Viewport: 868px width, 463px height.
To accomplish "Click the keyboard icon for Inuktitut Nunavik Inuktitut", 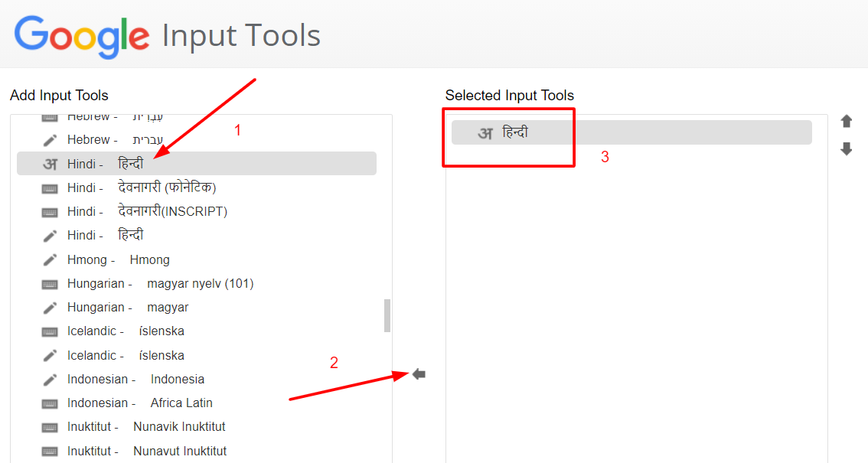I will point(49,426).
